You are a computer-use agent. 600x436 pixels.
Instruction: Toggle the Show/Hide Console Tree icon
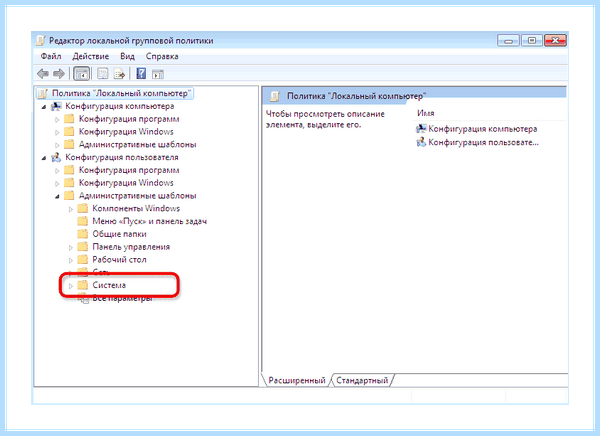click(x=82, y=73)
